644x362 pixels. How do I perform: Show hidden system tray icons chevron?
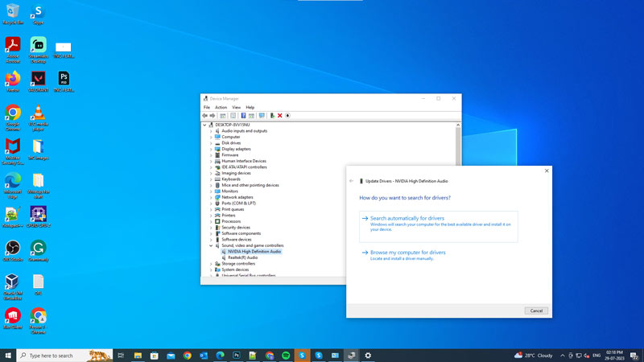point(562,356)
